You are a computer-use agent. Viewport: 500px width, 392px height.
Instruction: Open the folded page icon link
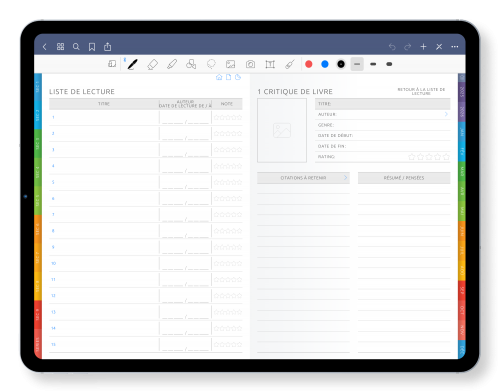click(x=238, y=77)
